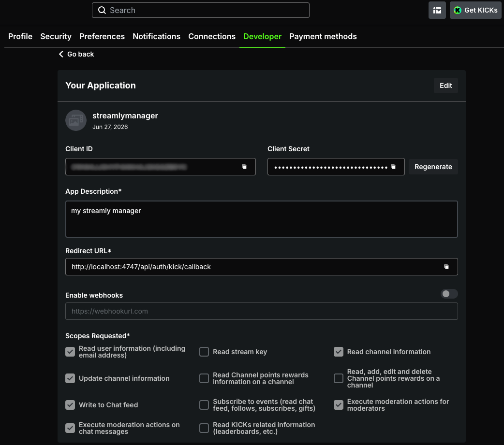504x445 pixels.
Task: Click the streamlymanager app avatar image
Action: pos(76,120)
